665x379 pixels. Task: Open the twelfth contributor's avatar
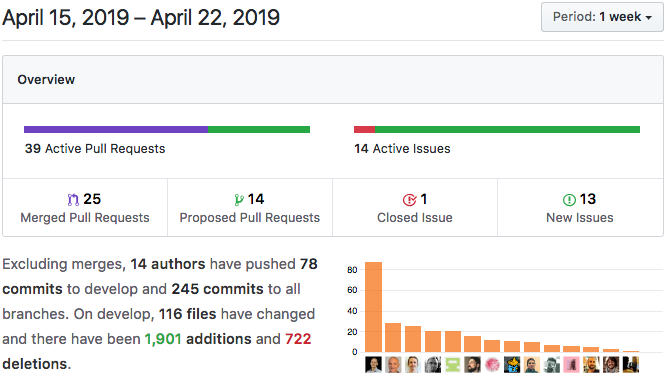tap(591, 365)
